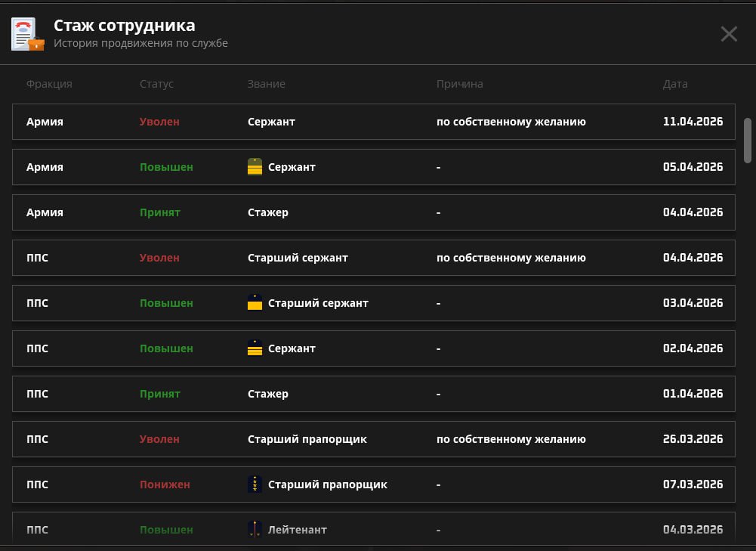Click the title Стаж сотрудника
756x551 pixels.
[x=125, y=26]
